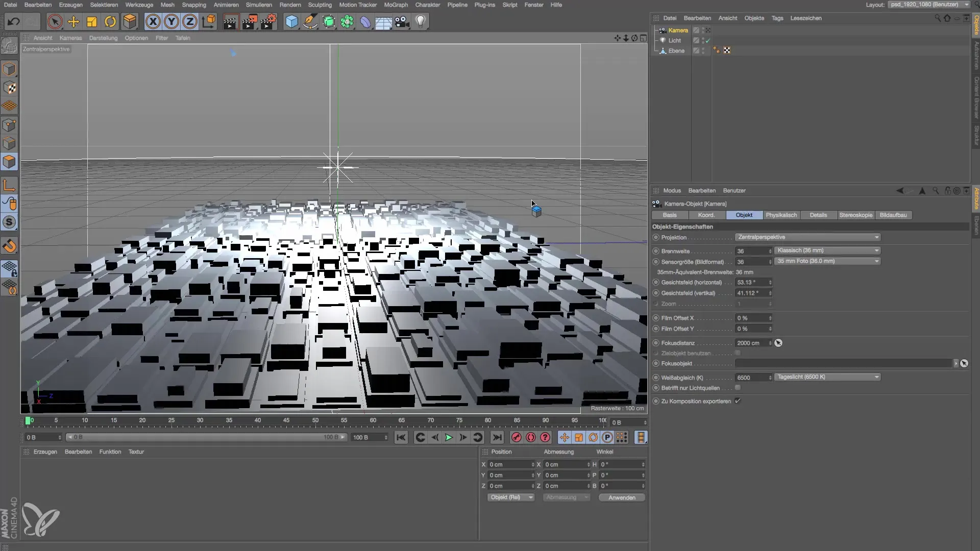Activate the Scale tool

coord(92,21)
